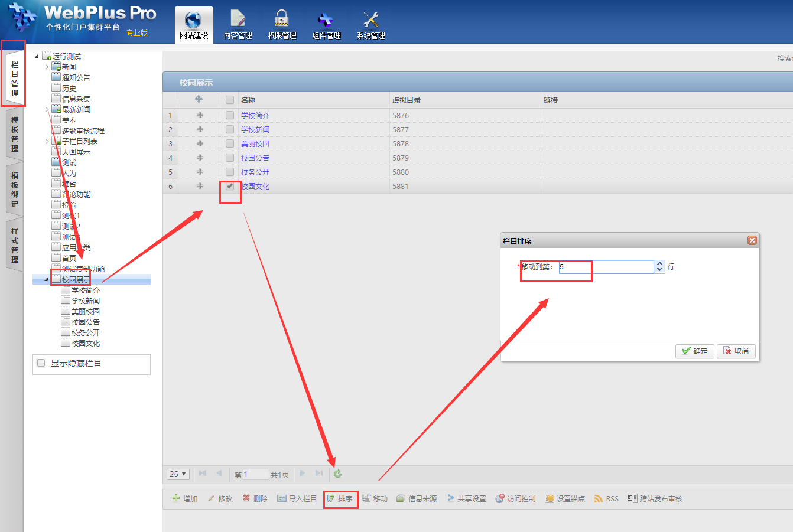Enable 显示隐藏栏目 checkbox
Screen dimensions: 793x532
(41, 363)
